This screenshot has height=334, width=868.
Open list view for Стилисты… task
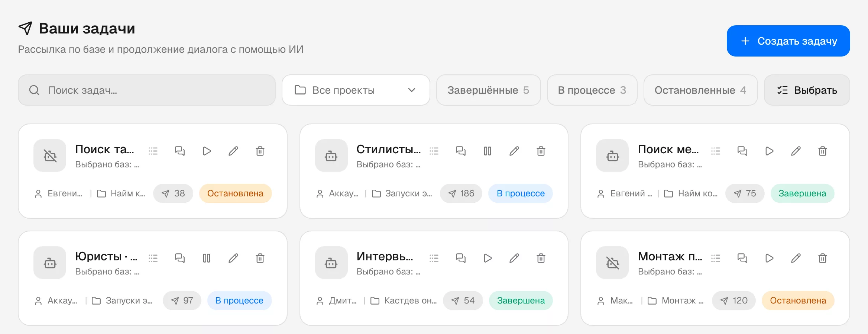[x=434, y=151]
